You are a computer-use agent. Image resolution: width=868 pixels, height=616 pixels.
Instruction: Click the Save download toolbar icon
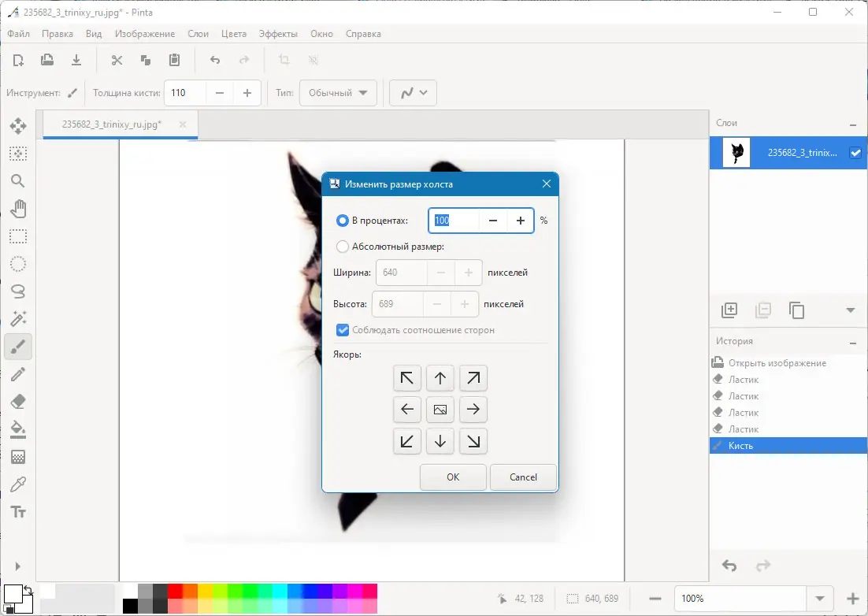tap(76, 60)
